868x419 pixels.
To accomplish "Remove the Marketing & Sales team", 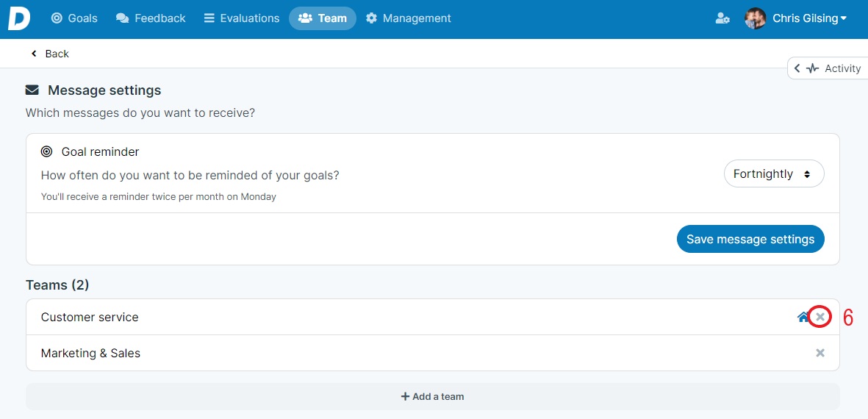I will [820, 353].
